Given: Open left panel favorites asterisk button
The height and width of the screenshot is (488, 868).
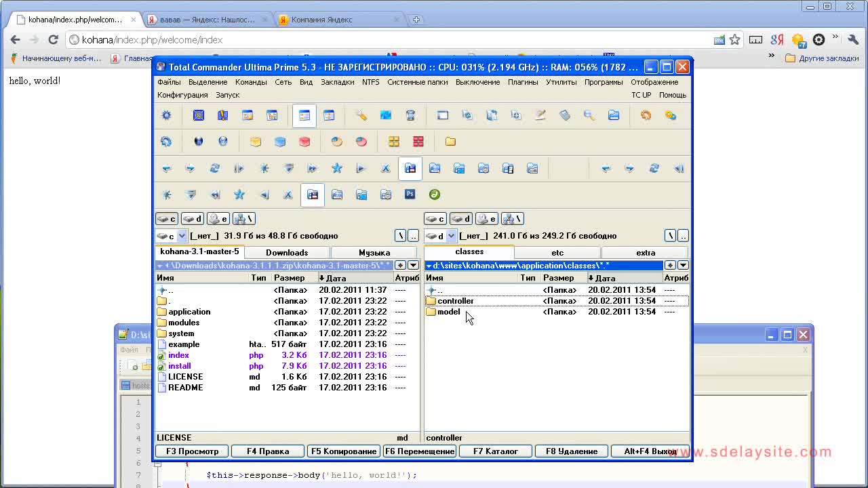Looking at the screenshot, I should tap(401, 266).
